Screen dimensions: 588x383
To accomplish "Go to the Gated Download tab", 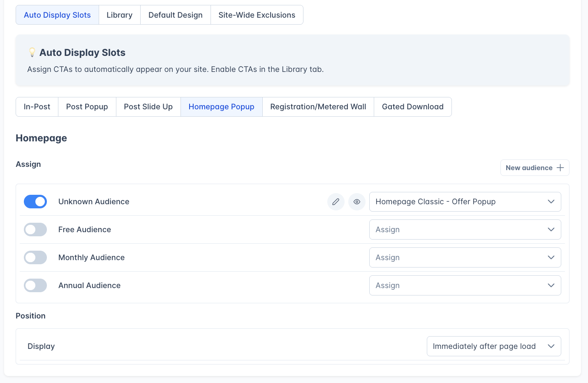I will point(413,107).
